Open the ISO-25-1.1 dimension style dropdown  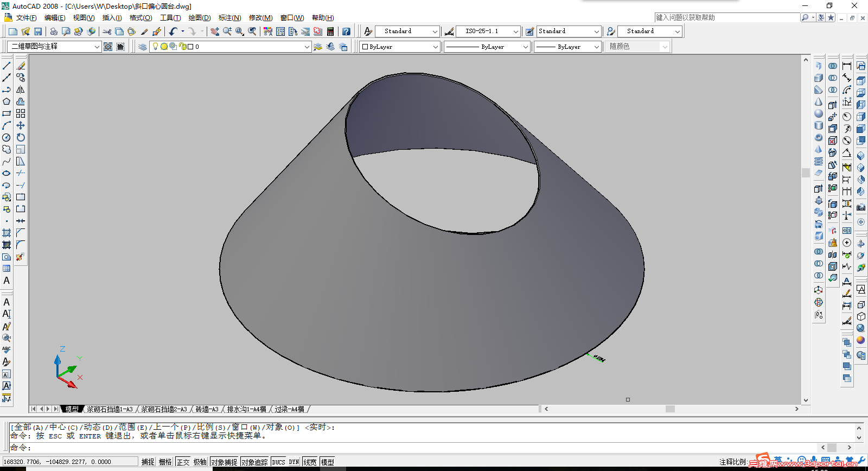515,31
